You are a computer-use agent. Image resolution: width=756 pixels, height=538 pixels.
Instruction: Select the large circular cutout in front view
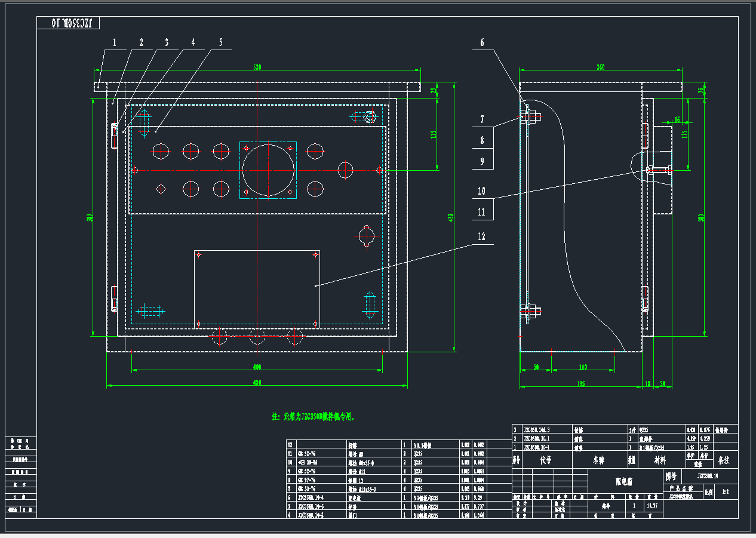coord(268,170)
